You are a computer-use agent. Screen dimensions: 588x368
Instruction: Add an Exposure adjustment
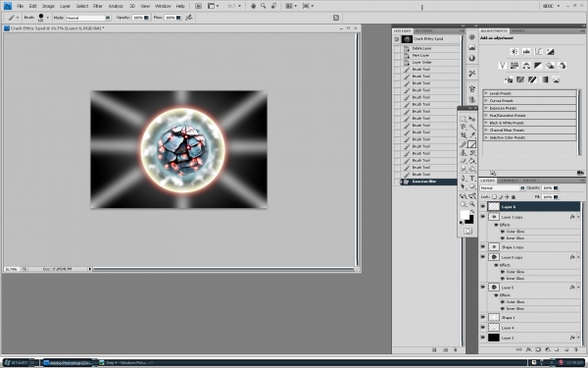coord(550,51)
